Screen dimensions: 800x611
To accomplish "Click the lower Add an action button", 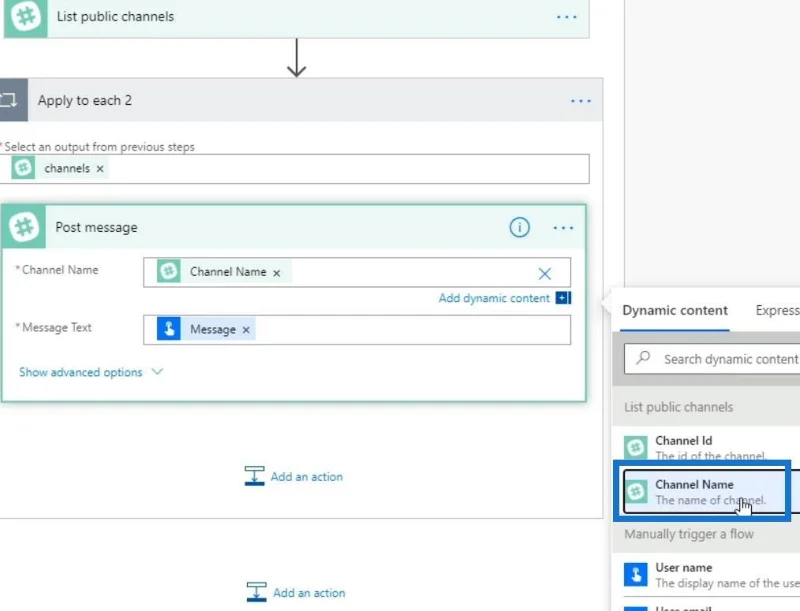I will pos(296,592).
